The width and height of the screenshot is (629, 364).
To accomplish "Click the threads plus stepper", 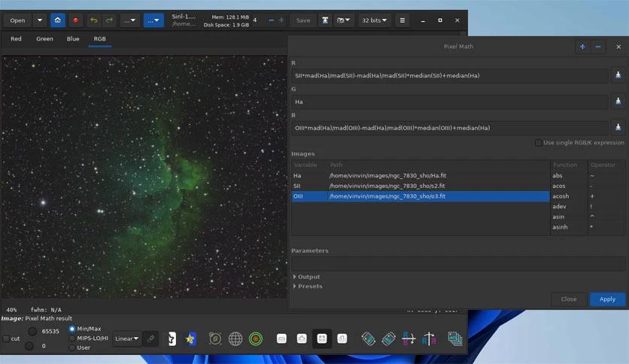I will [x=281, y=20].
